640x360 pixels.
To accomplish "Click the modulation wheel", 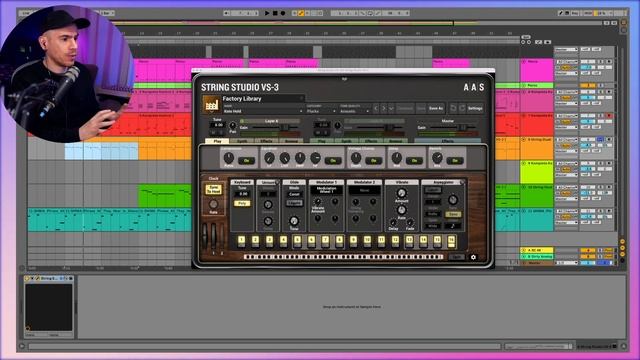I will click(x=213, y=236).
